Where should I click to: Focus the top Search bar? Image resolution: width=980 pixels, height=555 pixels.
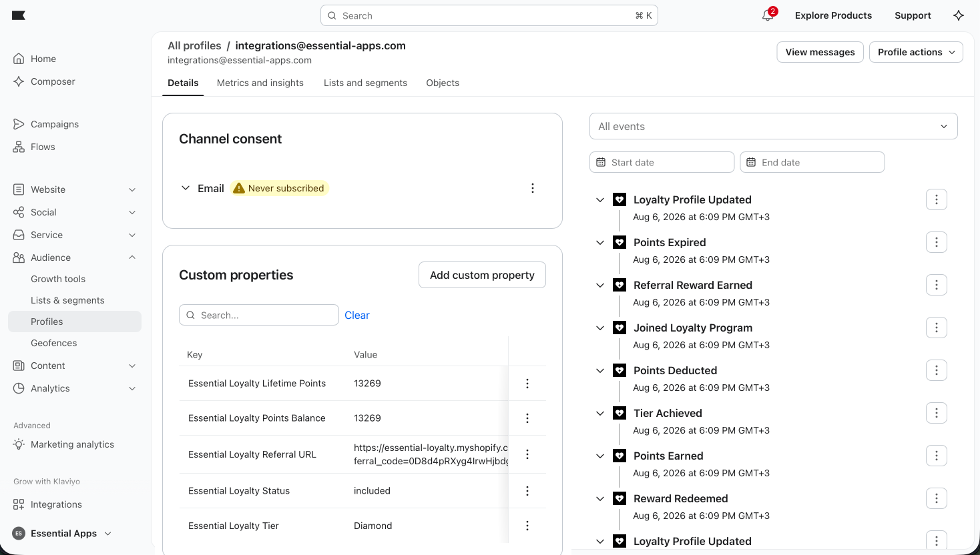click(489, 15)
